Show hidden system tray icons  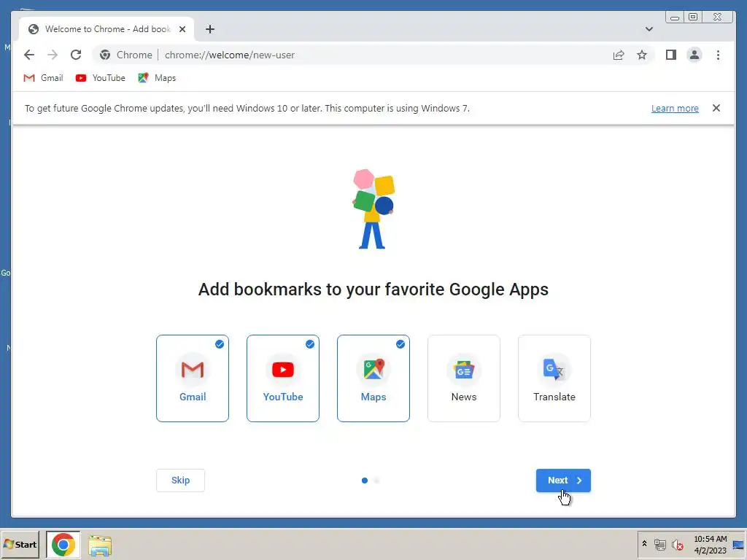(x=645, y=543)
